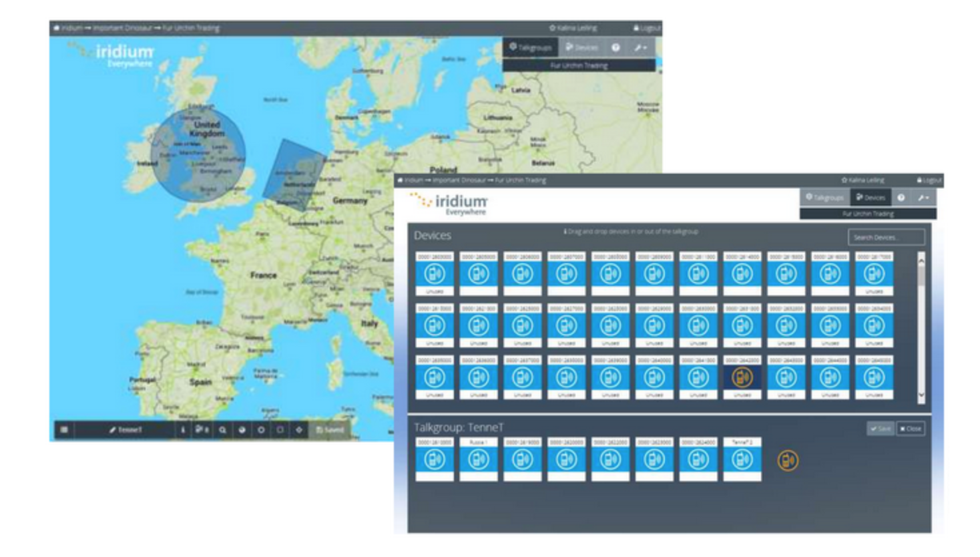Open Devices tab in the map window
Screen dimensions: 980x557
581,47
